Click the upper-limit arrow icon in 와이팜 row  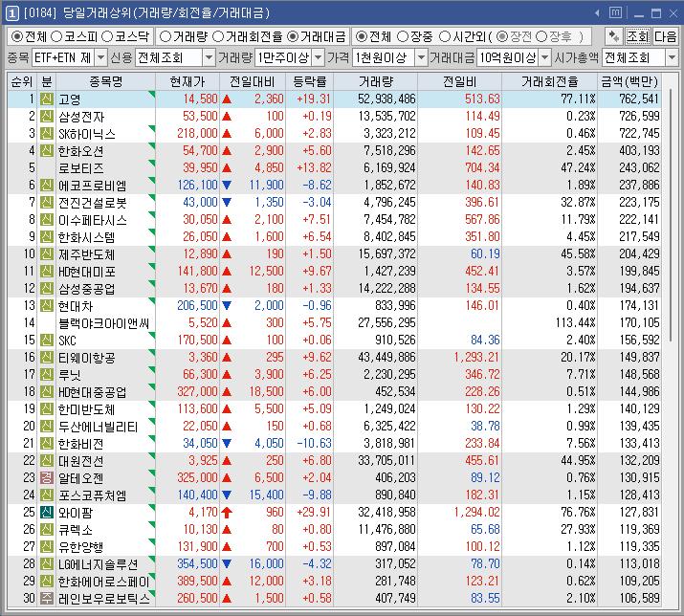point(227,512)
